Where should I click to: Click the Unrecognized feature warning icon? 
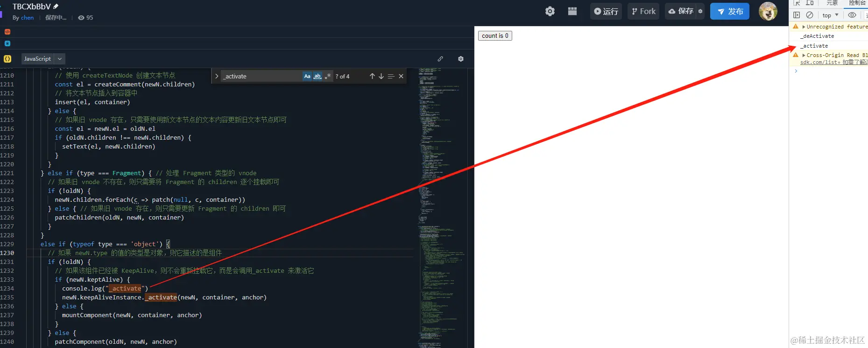point(796,27)
